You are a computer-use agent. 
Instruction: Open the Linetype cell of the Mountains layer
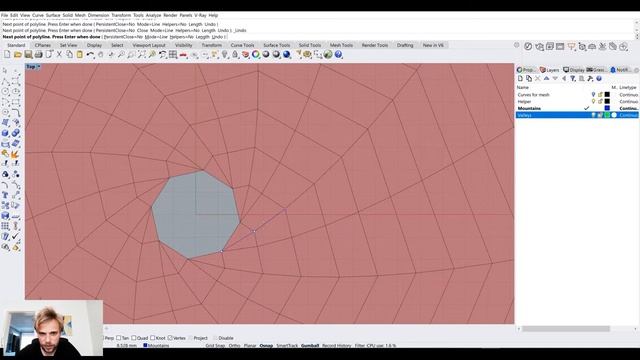click(x=629, y=108)
